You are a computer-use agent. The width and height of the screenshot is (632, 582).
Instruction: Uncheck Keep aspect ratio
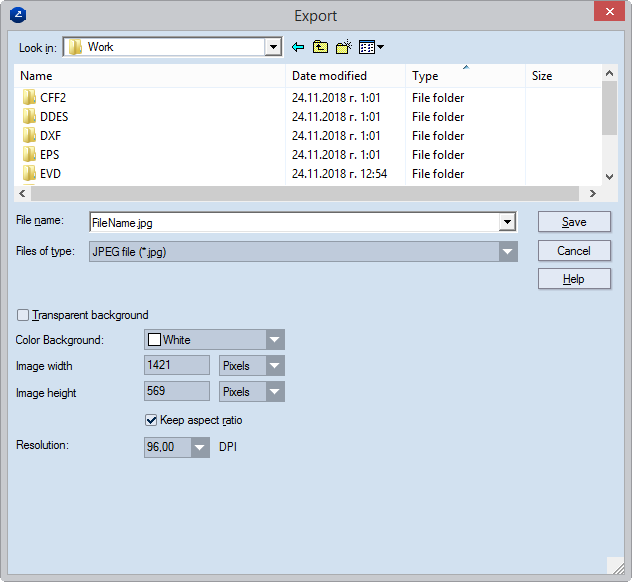click(x=152, y=420)
